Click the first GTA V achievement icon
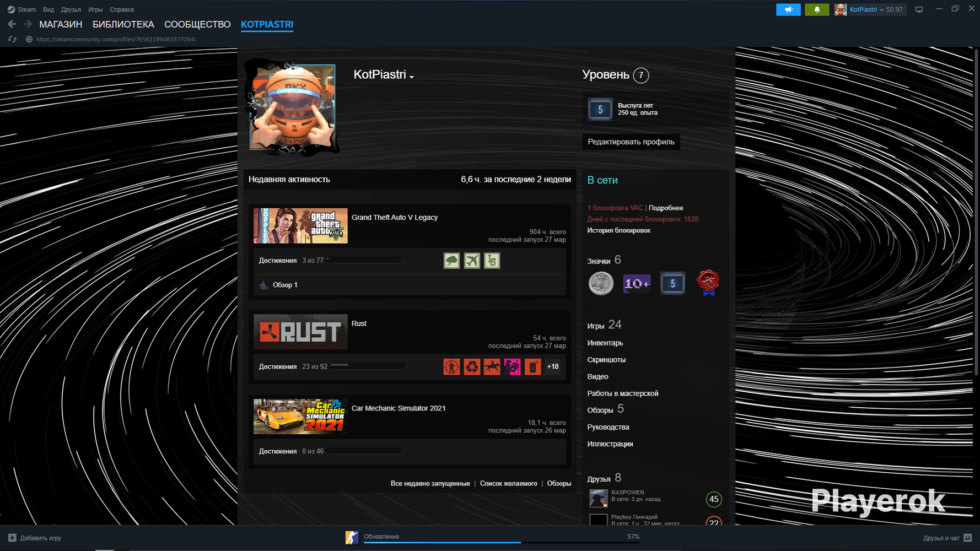Image resolution: width=980 pixels, height=551 pixels. [451, 261]
